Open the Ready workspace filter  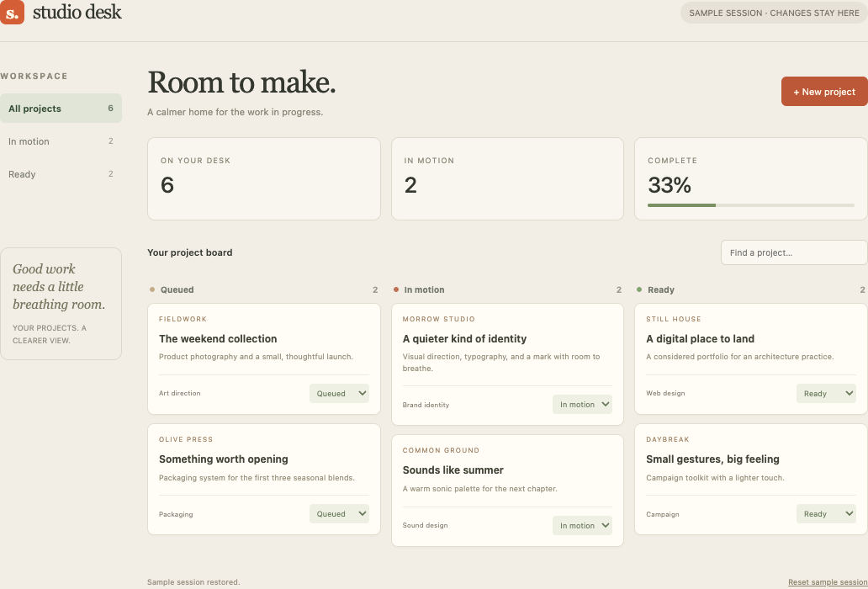[x=61, y=174]
